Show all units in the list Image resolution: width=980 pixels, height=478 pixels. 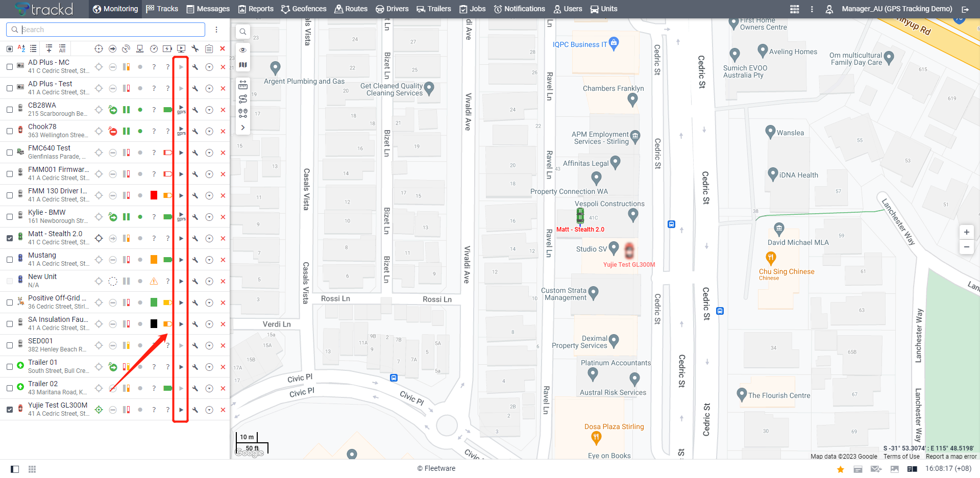(x=62, y=48)
